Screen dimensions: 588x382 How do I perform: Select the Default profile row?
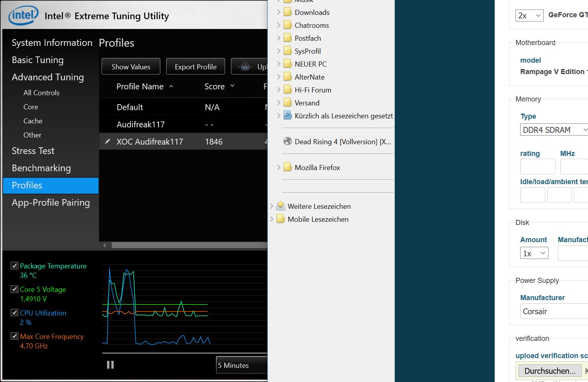183,107
